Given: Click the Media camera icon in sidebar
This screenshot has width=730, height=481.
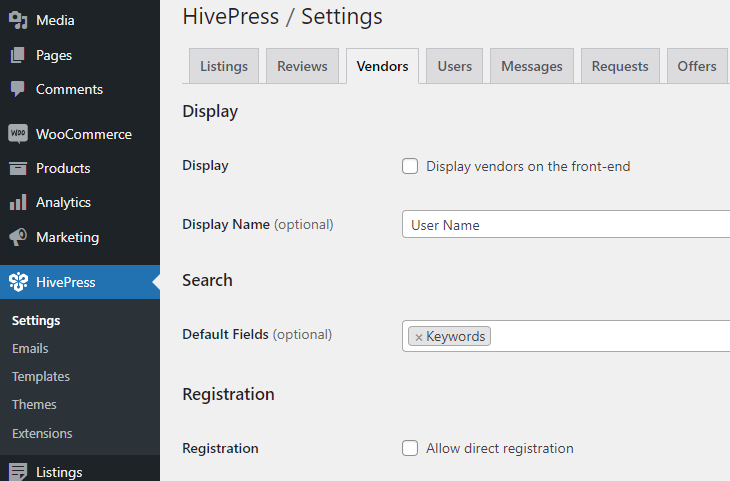Looking at the screenshot, I should pyautogui.click(x=18, y=20).
